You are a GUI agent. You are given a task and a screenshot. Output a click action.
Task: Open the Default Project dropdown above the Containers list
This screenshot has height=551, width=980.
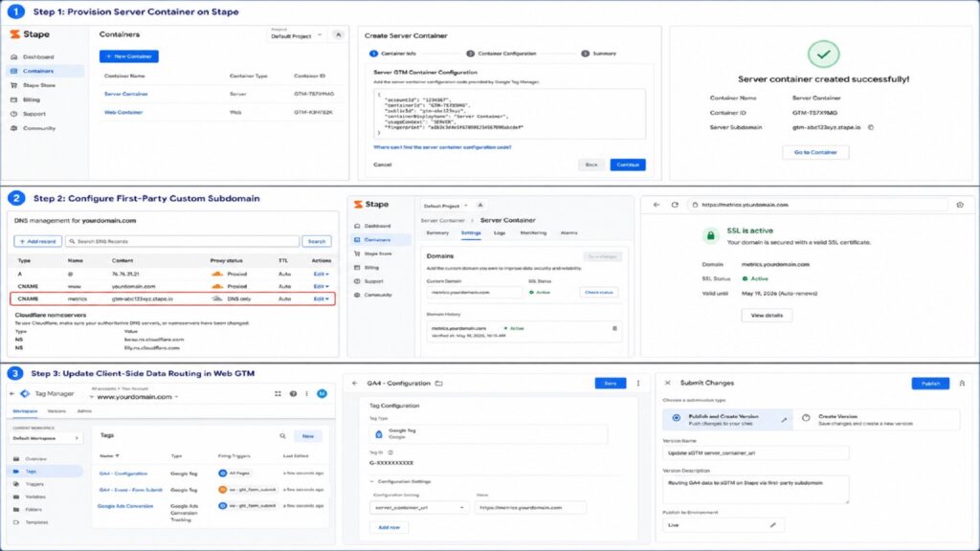[x=297, y=36]
